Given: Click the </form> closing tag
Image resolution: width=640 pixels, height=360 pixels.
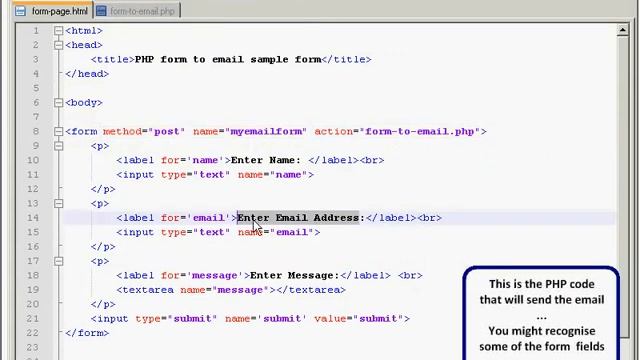Looking at the screenshot, I should [87, 333].
